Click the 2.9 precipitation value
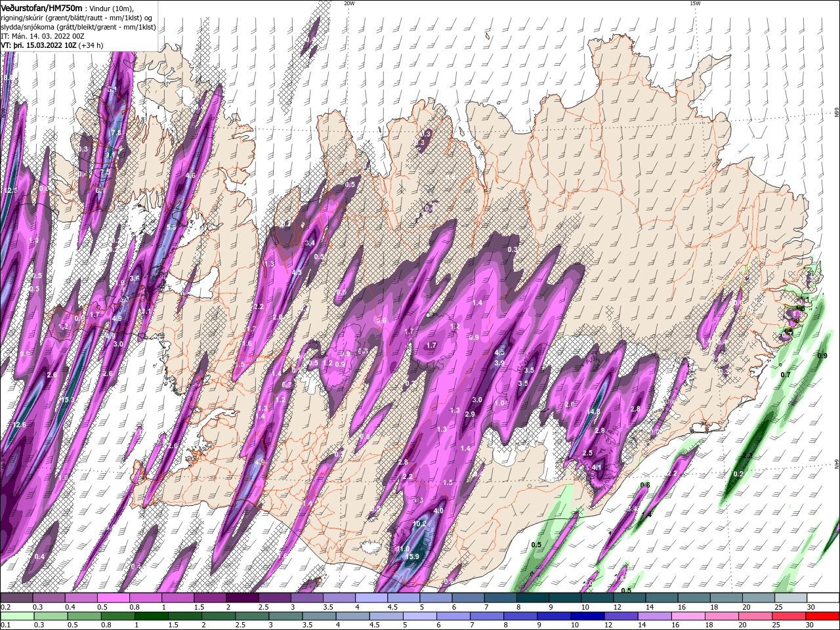 point(470,414)
